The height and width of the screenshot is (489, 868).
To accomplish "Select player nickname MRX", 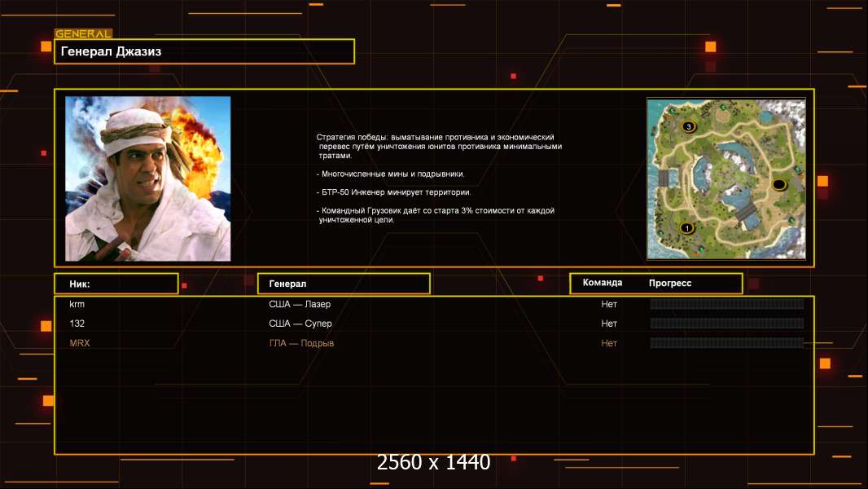I will (80, 343).
